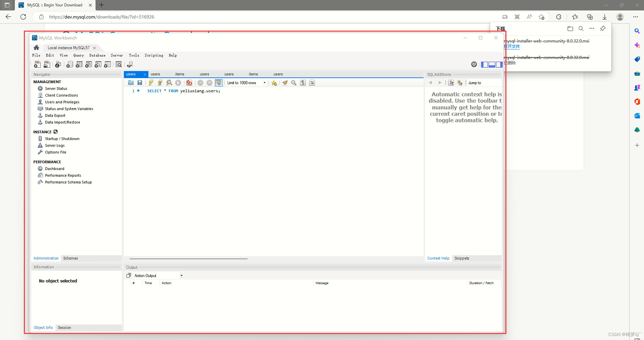
Task: Switch to the Session tab
Action: point(64,328)
